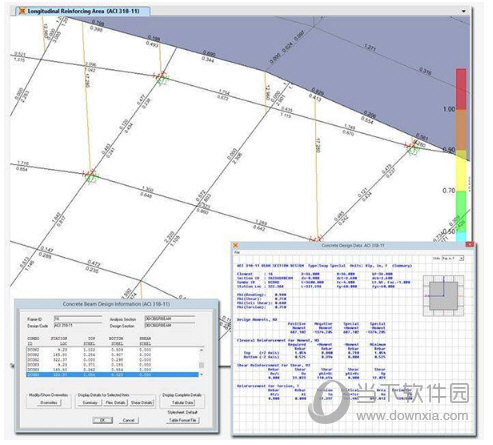
Task: Click the Table Format File button
Action: point(182,420)
